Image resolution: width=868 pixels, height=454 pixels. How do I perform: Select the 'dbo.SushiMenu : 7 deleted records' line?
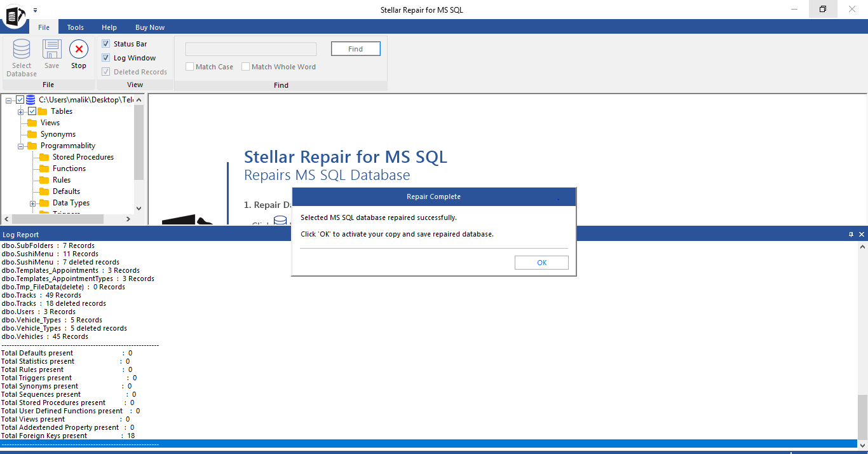pyautogui.click(x=60, y=262)
